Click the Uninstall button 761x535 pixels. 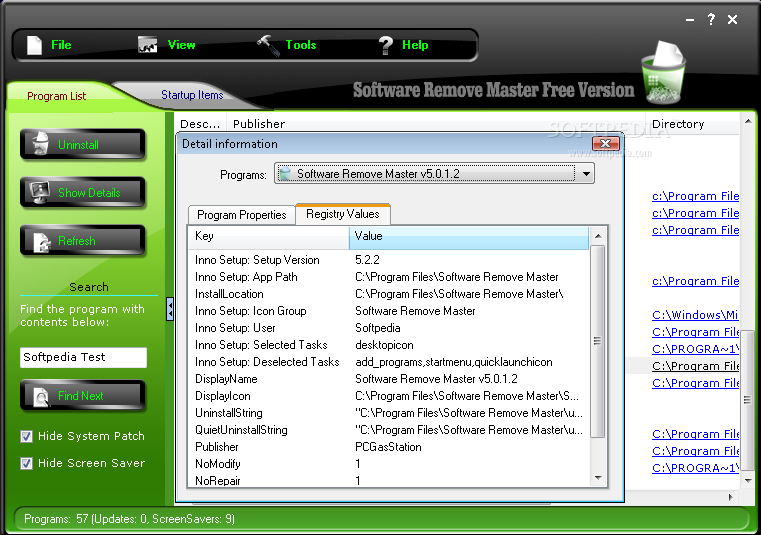pyautogui.click(x=83, y=144)
